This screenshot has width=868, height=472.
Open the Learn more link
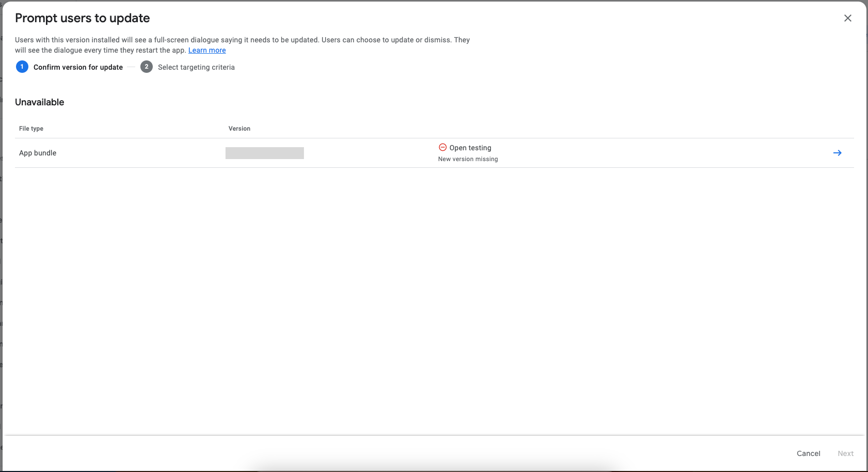click(207, 50)
